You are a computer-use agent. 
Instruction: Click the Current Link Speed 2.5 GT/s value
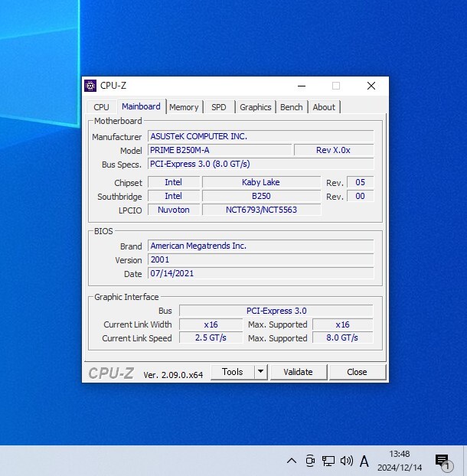coord(211,337)
